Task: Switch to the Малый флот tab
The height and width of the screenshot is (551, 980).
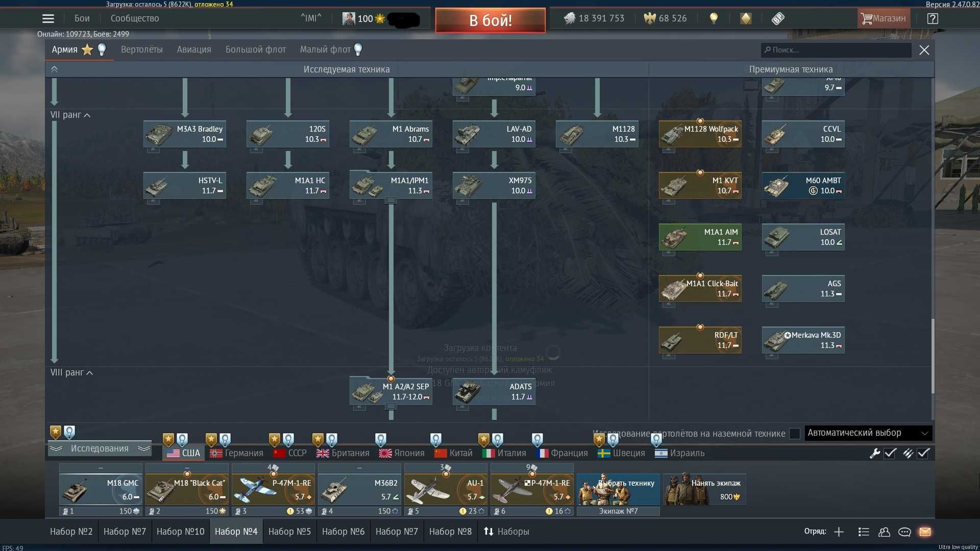Action: coord(331,49)
